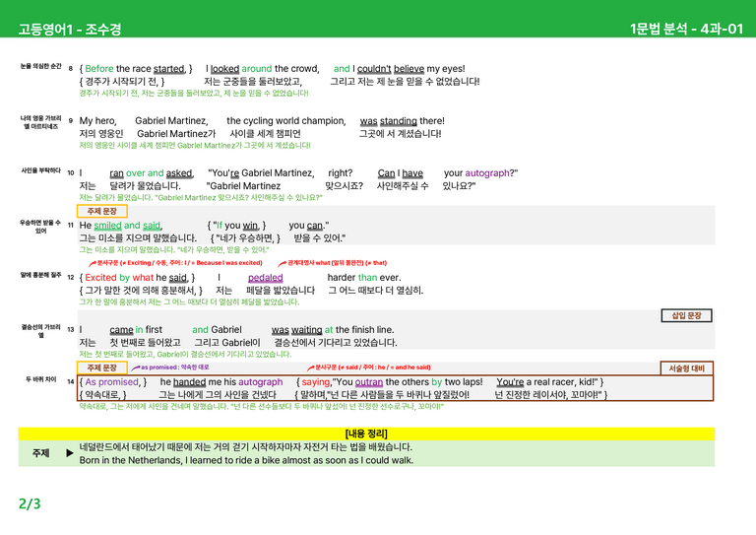Click the side label 우승하면 받을 수 있어

tap(40, 227)
